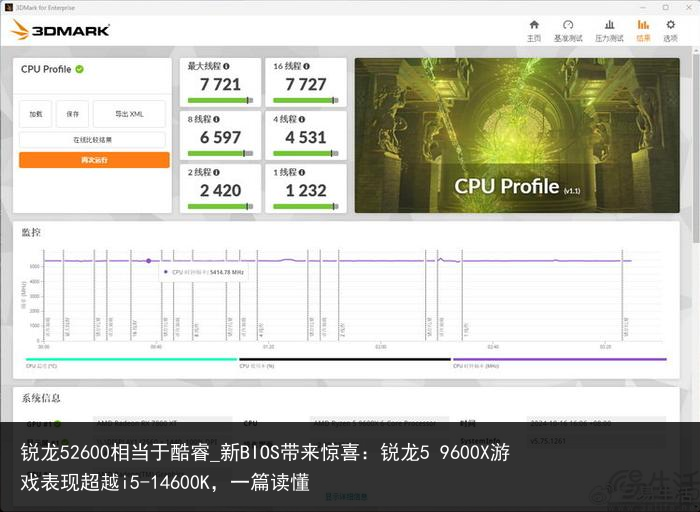Click the score bar under 7 721
The width and height of the screenshot is (700, 512).
221,100
